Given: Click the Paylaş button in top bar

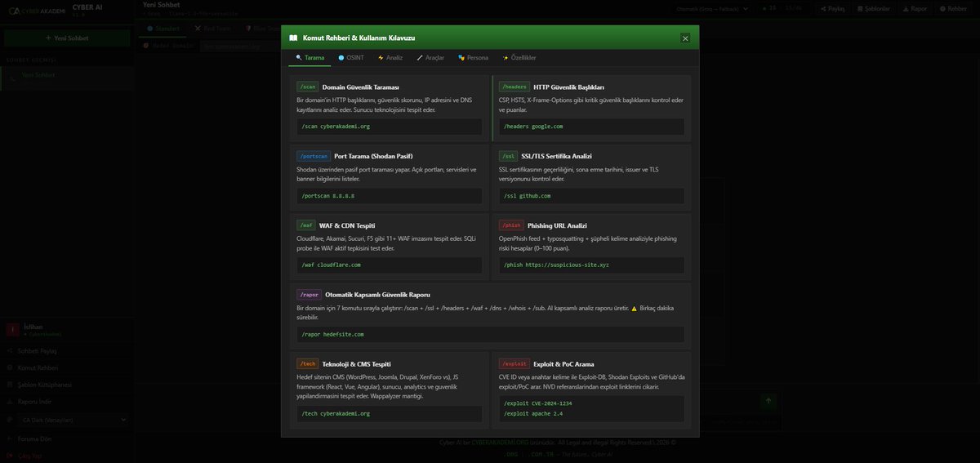Looking at the screenshot, I should (x=833, y=8).
